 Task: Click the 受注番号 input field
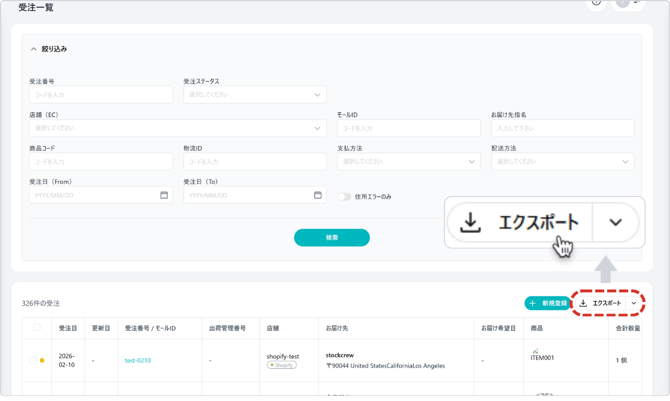coord(101,95)
